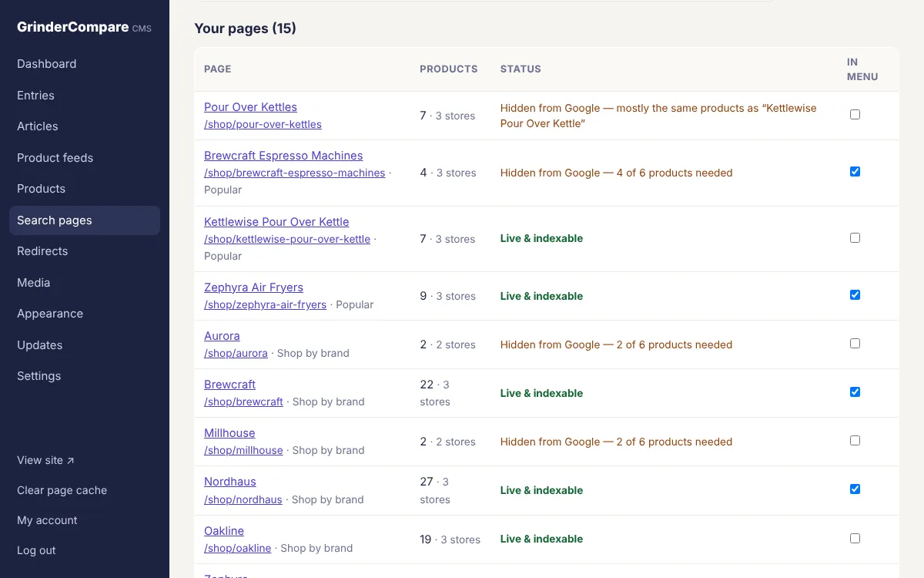Click "Live & indexable" status for Nordhaus
The height and width of the screenshot is (578, 924).
pyautogui.click(x=541, y=490)
